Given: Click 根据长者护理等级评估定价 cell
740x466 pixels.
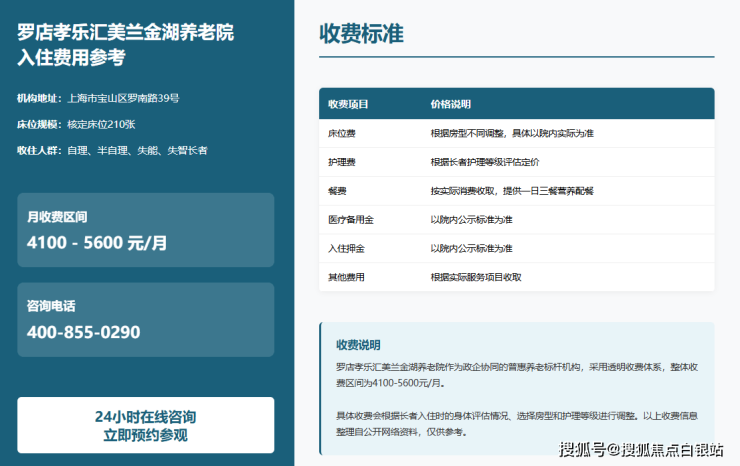Looking at the screenshot, I should point(485,162).
